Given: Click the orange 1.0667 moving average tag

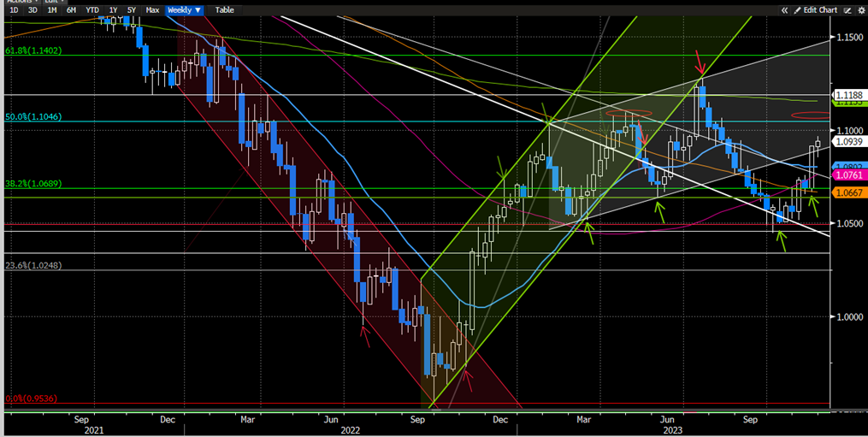Looking at the screenshot, I should (848, 192).
